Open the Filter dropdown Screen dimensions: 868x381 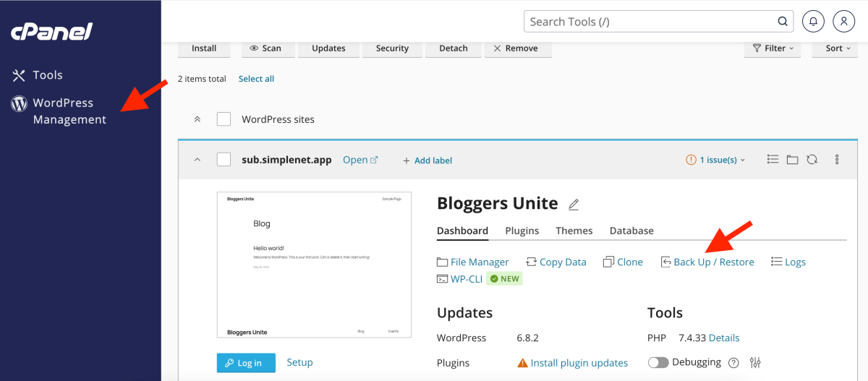click(x=773, y=48)
